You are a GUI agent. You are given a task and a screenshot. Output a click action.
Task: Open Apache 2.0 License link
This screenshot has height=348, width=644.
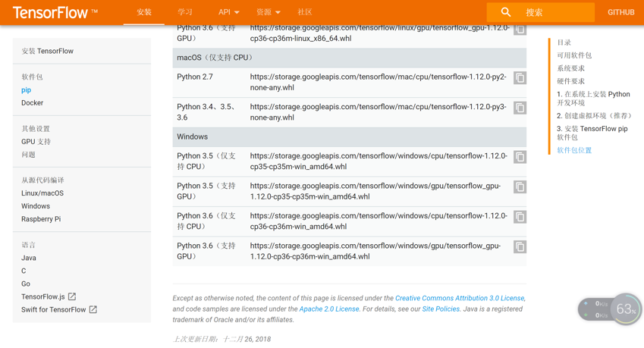(x=329, y=309)
